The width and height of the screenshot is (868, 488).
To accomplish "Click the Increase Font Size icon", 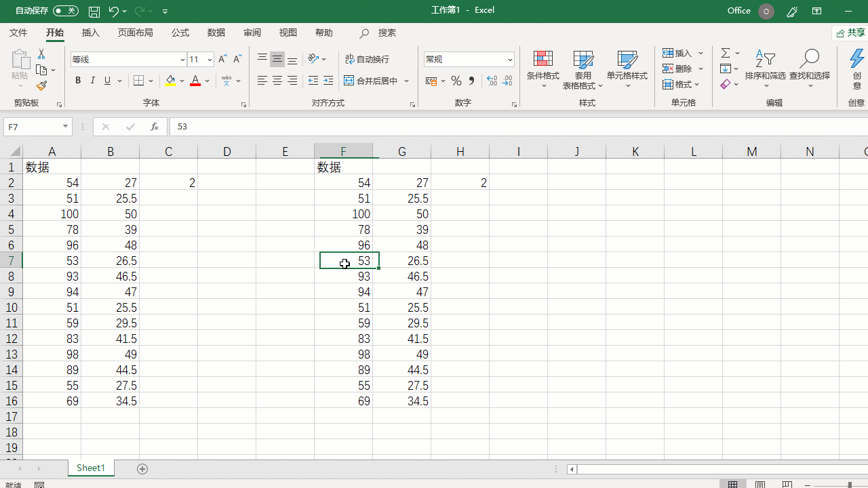I will [222, 60].
